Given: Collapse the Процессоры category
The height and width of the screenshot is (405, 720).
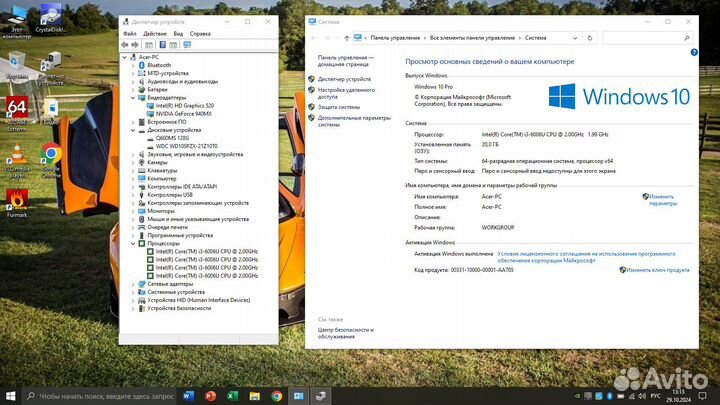Looking at the screenshot, I should click(133, 243).
